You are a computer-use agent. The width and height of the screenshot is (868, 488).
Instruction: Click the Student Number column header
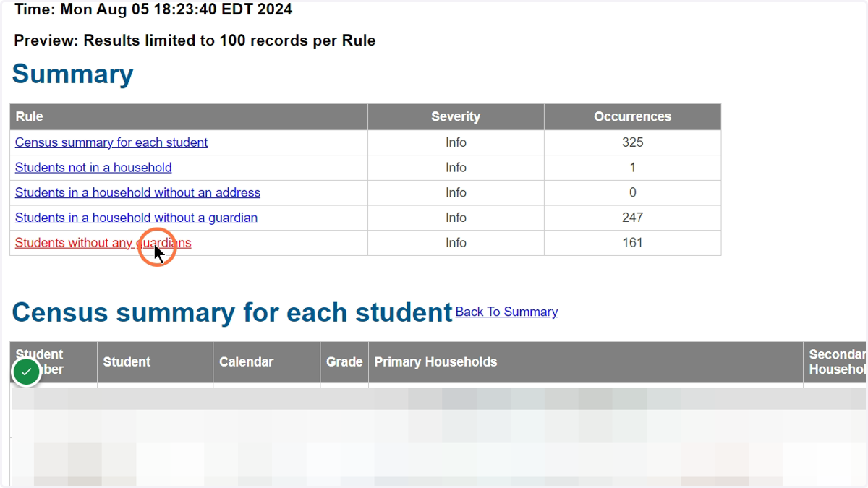tap(54, 362)
